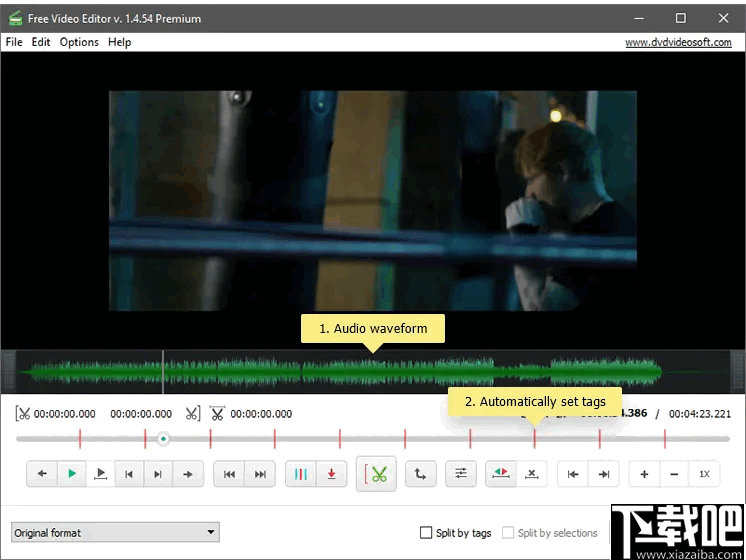Open the Options menu
The width and height of the screenshot is (746, 560).
click(79, 42)
